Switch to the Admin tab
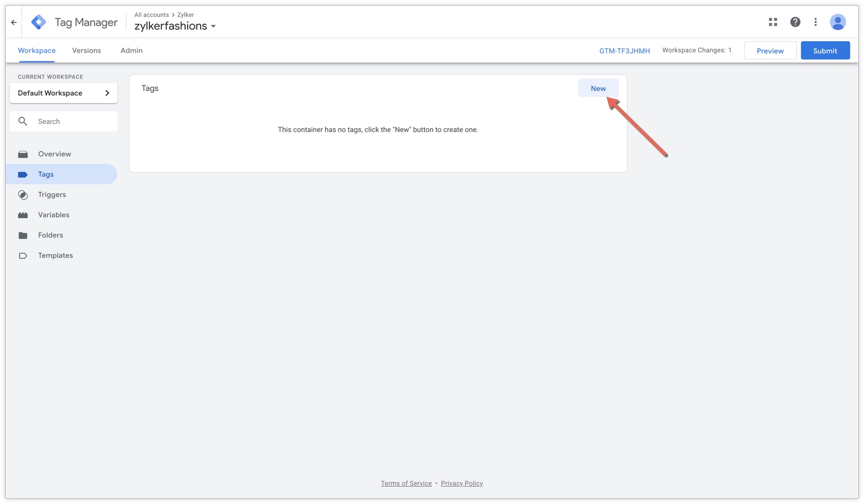This screenshot has width=864, height=504. point(131,51)
